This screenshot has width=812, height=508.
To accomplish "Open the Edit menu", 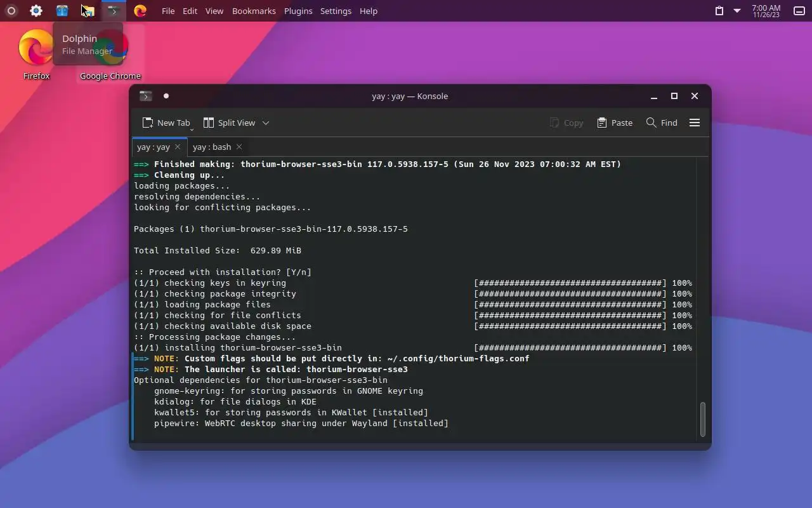I will [190, 11].
